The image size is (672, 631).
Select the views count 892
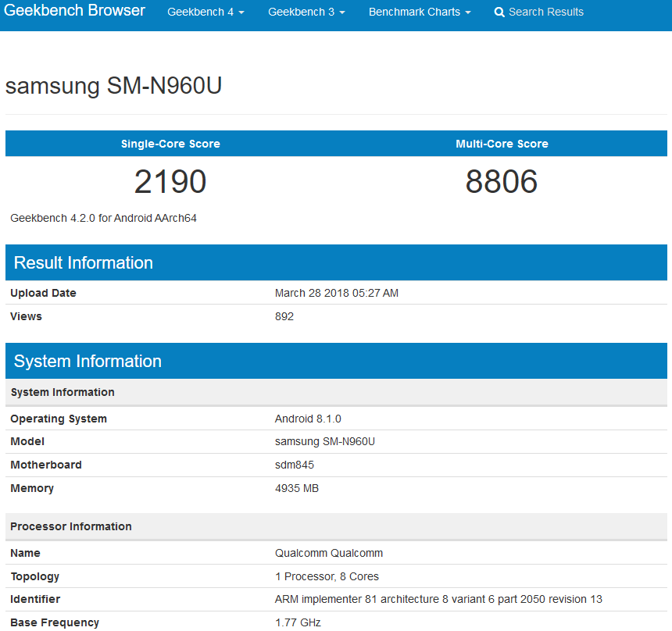click(284, 316)
